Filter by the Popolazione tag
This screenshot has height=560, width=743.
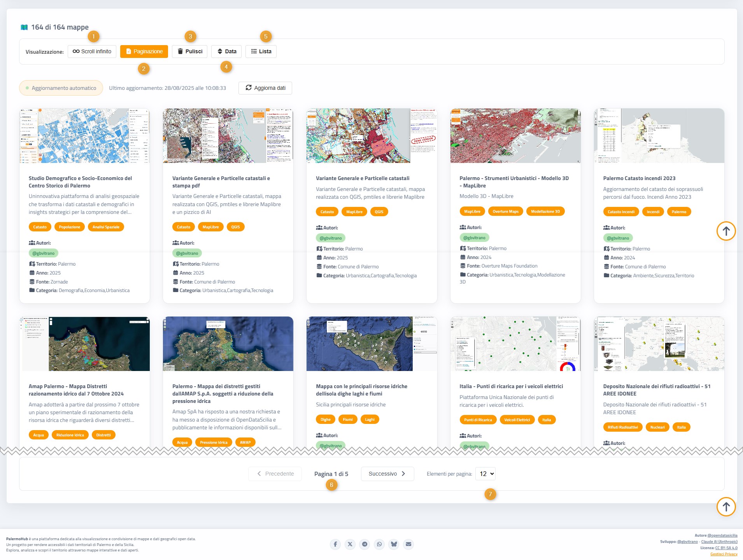pos(70,227)
